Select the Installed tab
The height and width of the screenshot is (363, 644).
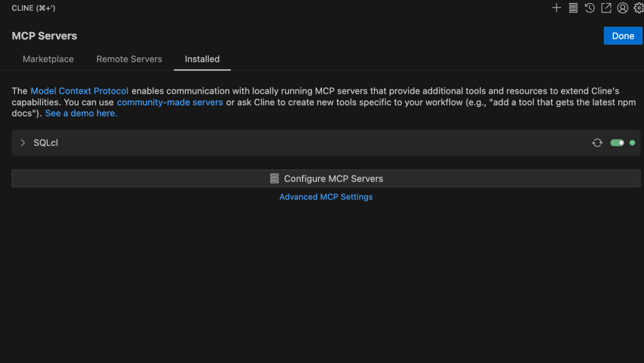coord(202,59)
